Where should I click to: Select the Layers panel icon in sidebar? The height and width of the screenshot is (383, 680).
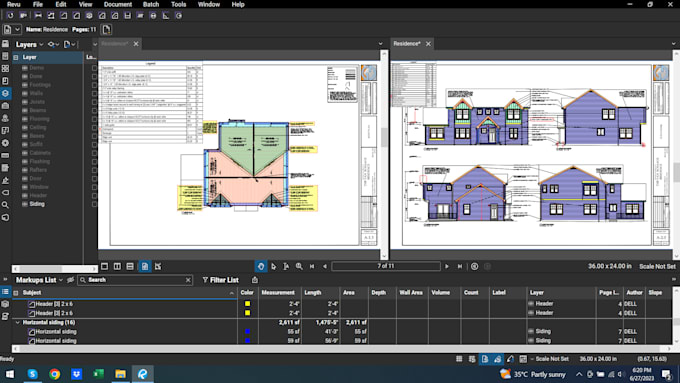click(5, 93)
